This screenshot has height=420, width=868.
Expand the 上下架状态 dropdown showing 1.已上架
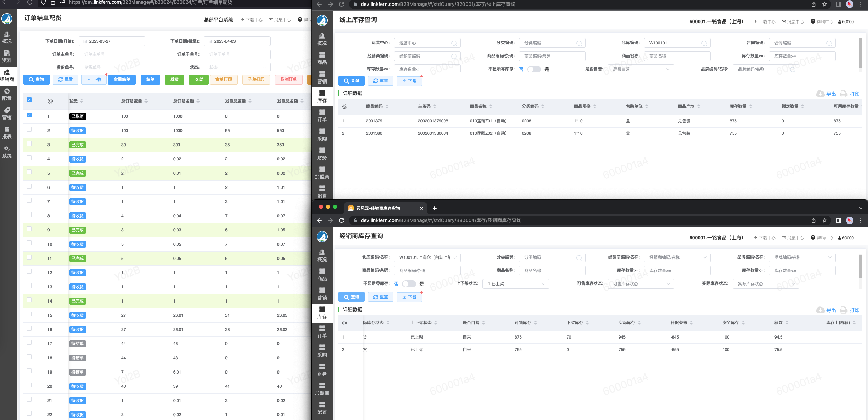515,284
